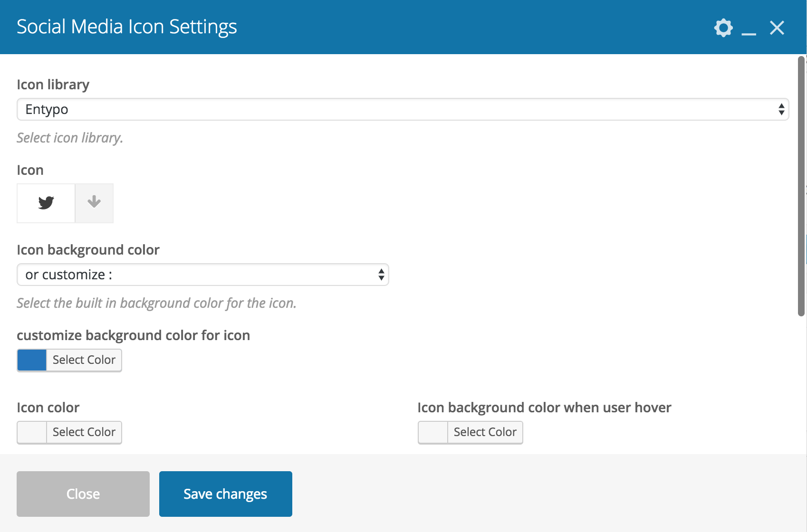This screenshot has width=807, height=532.
Task: Click the blue background color swatch
Action: coord(32,360)
